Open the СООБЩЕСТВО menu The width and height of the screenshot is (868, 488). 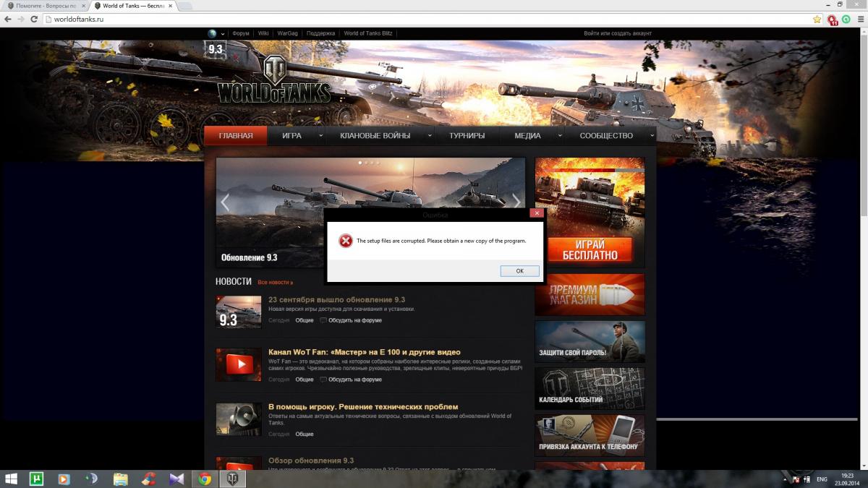pos(606,135)
